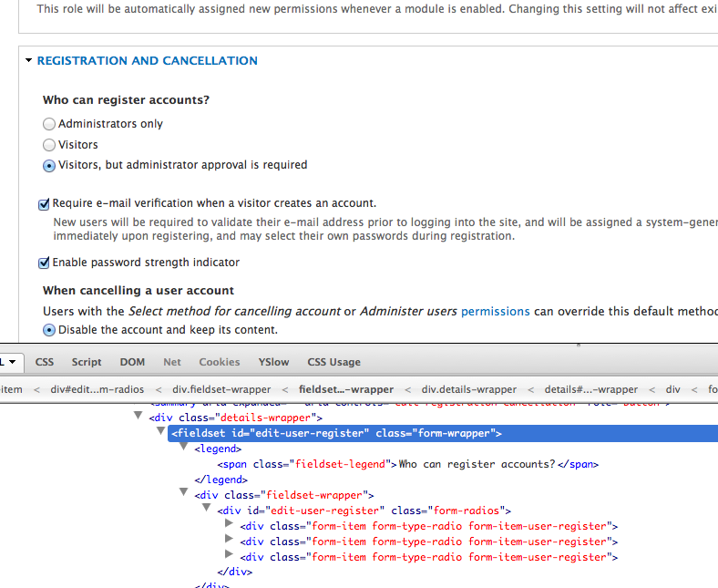Select the span fieldset-legend source line
This screenshot has height=588, width=718.
(x=407, y=464)
